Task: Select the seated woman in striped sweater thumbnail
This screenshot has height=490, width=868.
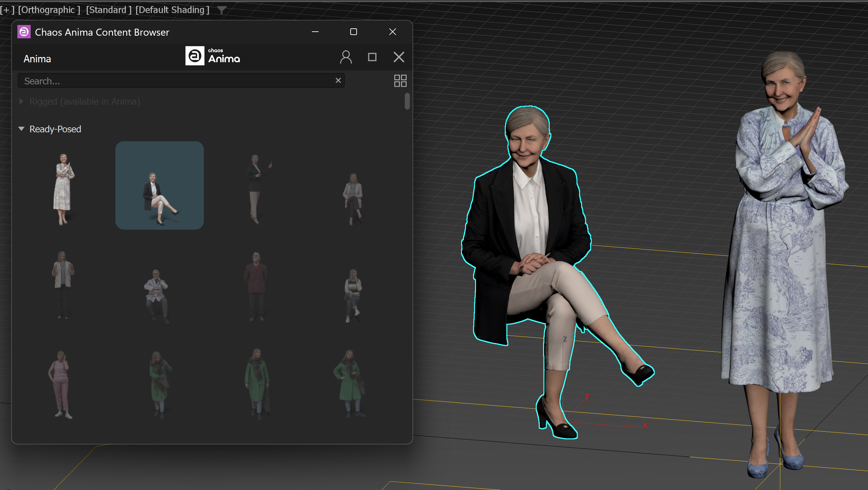Action: click(353, 296)
